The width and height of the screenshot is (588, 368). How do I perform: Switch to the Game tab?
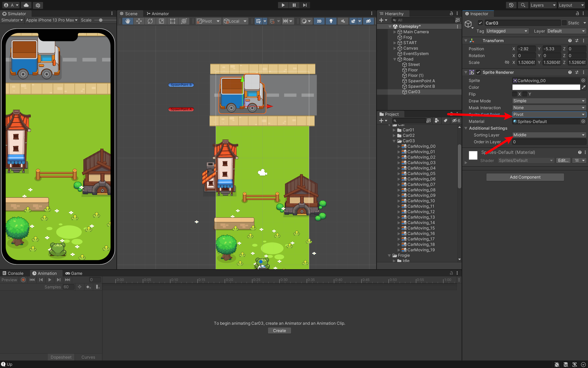point(74,273)
